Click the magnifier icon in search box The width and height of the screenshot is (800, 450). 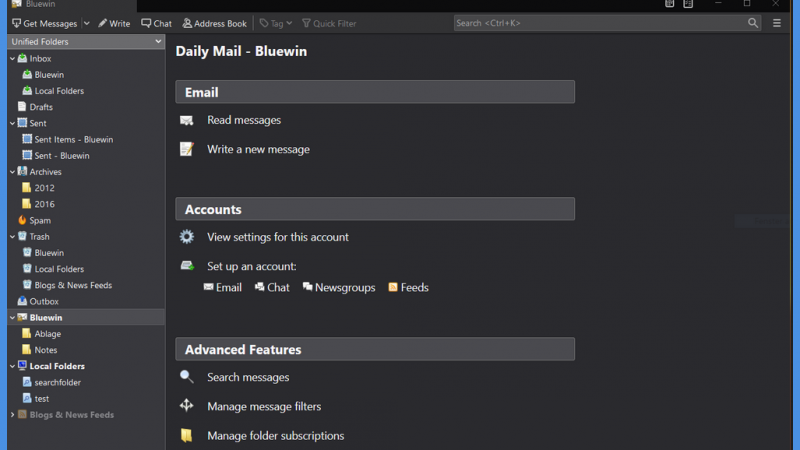click(x=753, y=23)
